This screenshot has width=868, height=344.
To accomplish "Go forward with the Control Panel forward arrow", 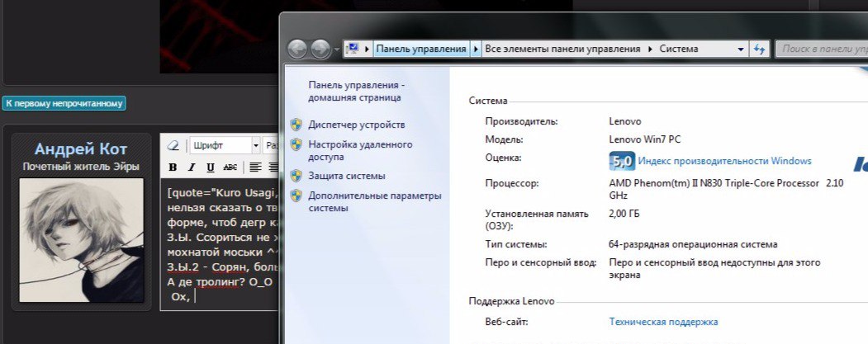I will 320,49.
